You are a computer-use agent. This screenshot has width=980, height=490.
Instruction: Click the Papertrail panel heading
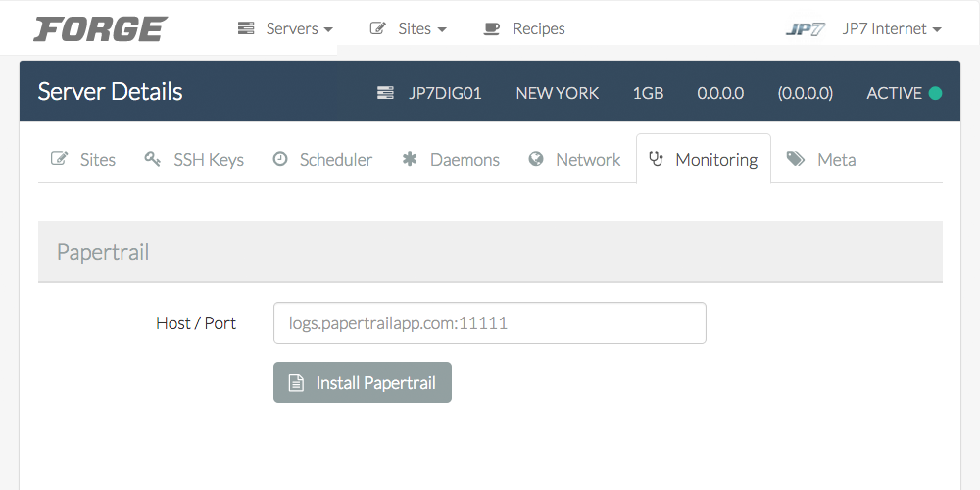(x=103, y=253)
